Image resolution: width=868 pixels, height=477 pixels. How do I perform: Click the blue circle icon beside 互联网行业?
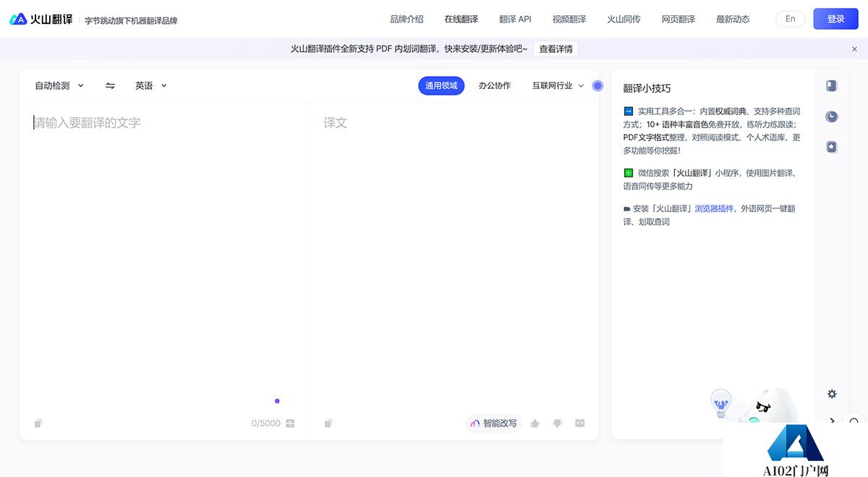click(x=597, y=85)
